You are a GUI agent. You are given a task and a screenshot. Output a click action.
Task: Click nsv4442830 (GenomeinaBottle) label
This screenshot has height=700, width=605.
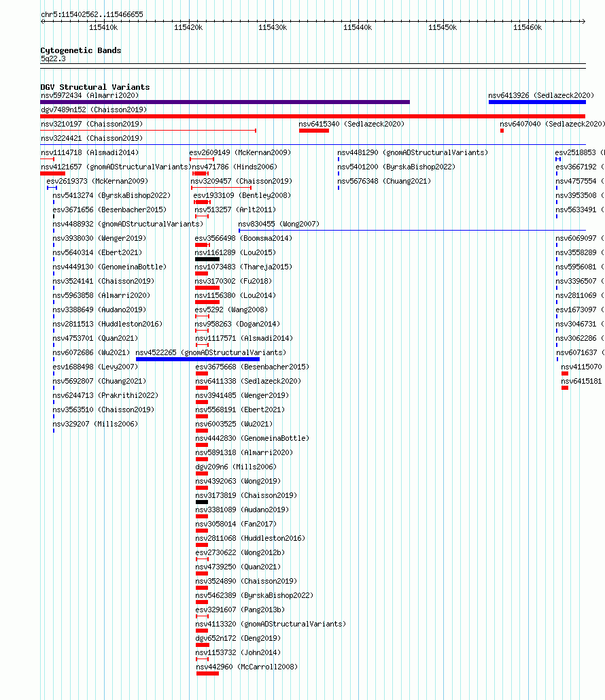pos(252,438)
